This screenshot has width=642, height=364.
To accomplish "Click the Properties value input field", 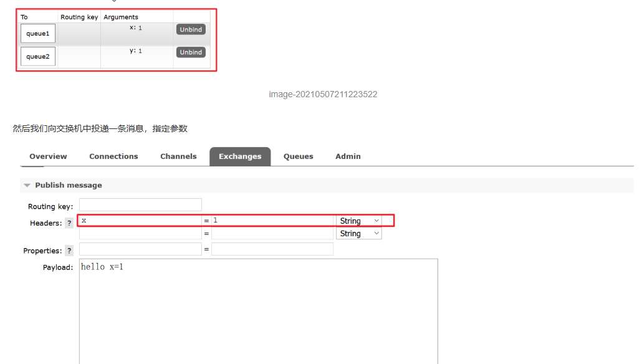I will (272, 249).
